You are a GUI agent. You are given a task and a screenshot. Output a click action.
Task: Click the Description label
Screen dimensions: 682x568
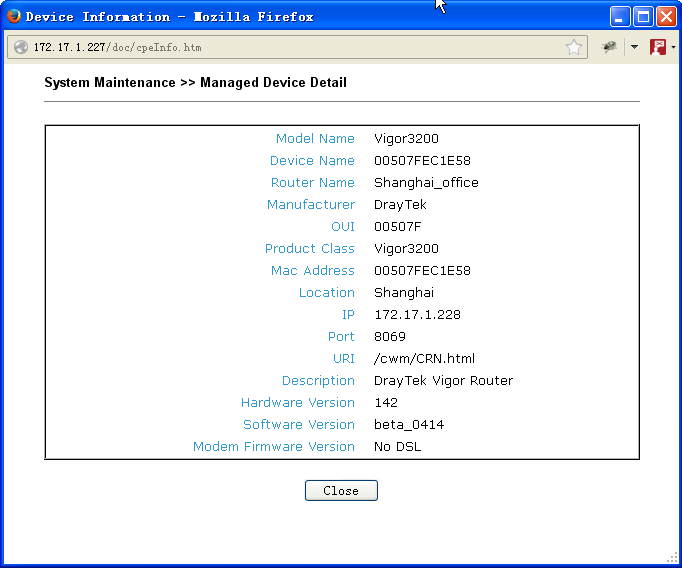318,381
